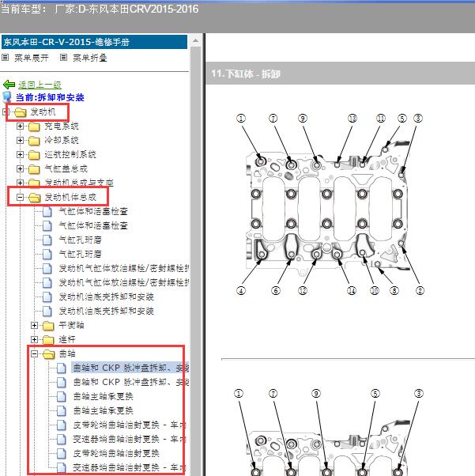Expand the 气缸盖总成 folder

click(20, 168)
